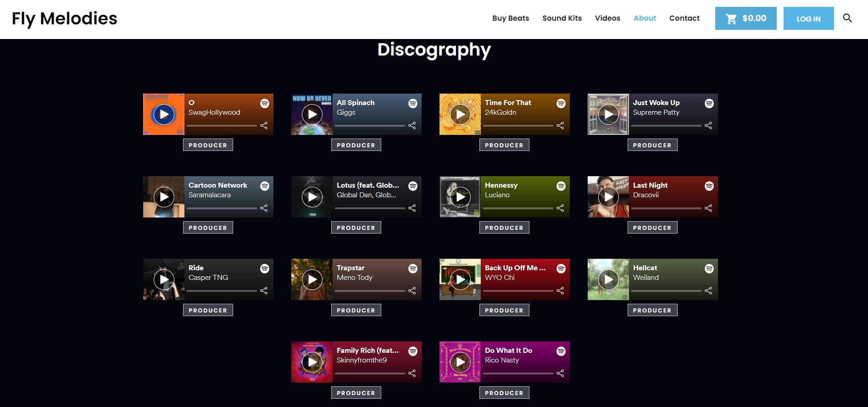Share the SwagHollywood track

coord(264,125)
